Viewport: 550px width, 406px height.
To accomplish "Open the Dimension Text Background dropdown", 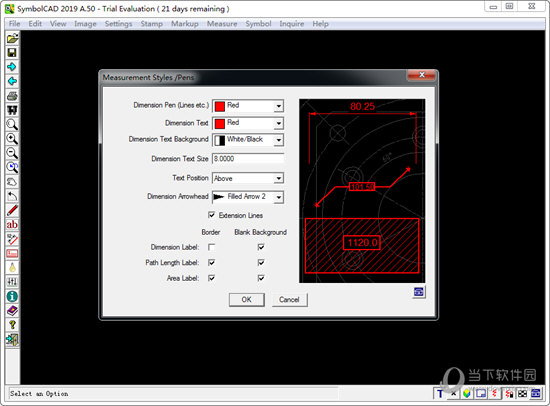I will click(279, 140).
